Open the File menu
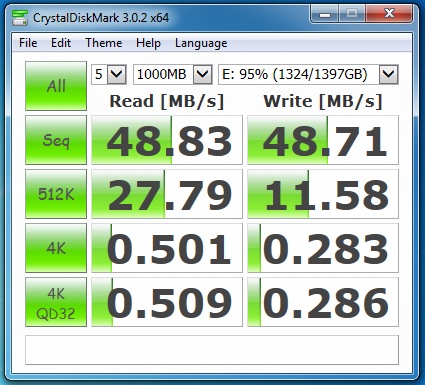Viewport: 425px width, 385px height. [x=28, y=43]
